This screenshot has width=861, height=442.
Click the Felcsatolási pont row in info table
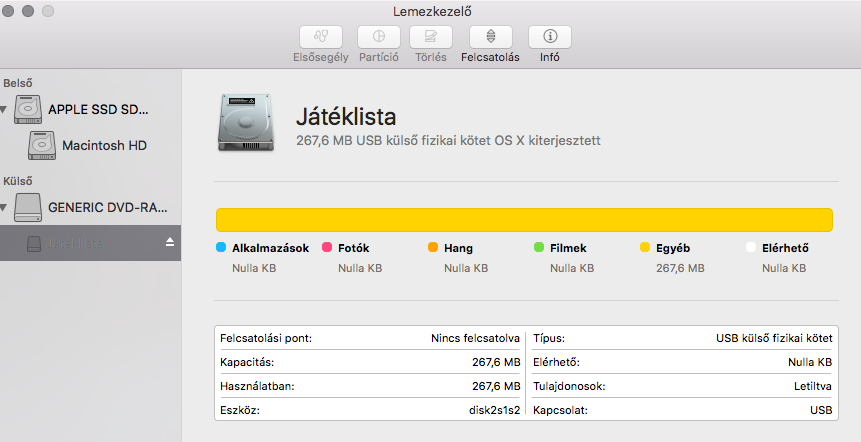(x=368, y=338)
